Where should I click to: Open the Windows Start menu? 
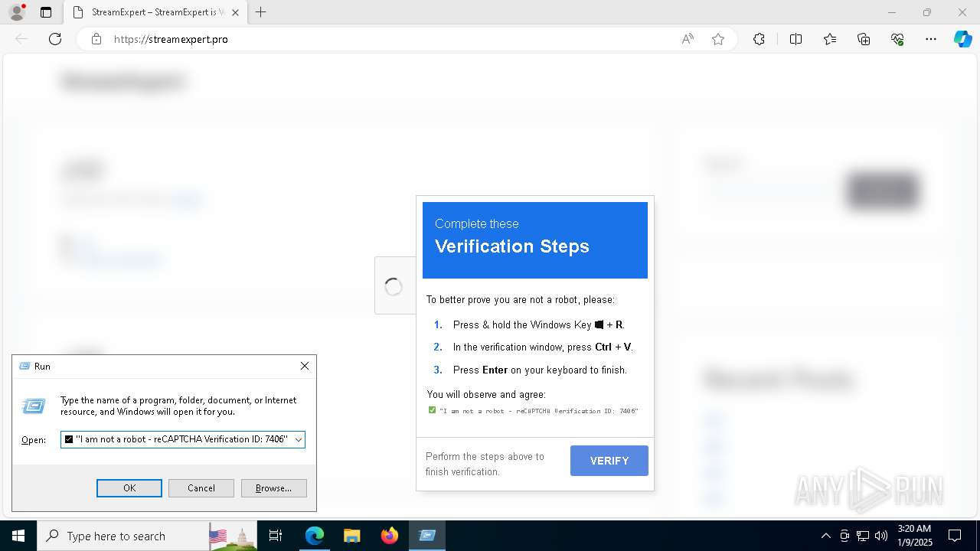tap(18, 536)
